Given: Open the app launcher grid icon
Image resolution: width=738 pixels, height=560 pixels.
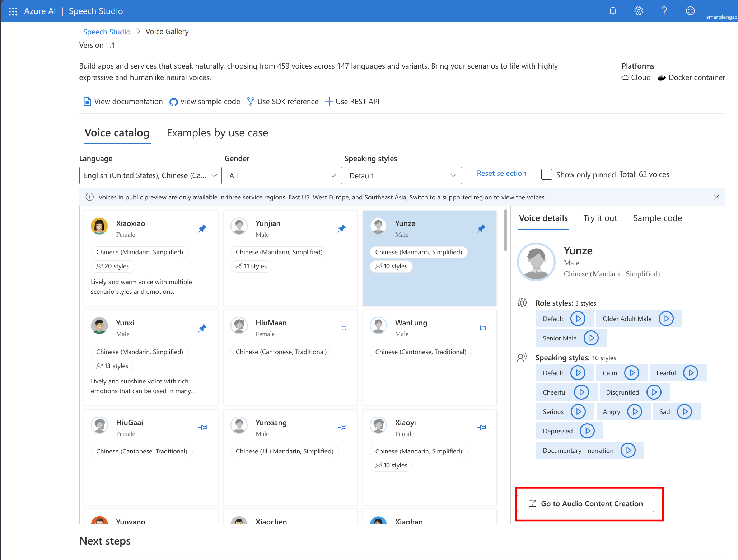Looking at the screenshot, I should [13, 11].
